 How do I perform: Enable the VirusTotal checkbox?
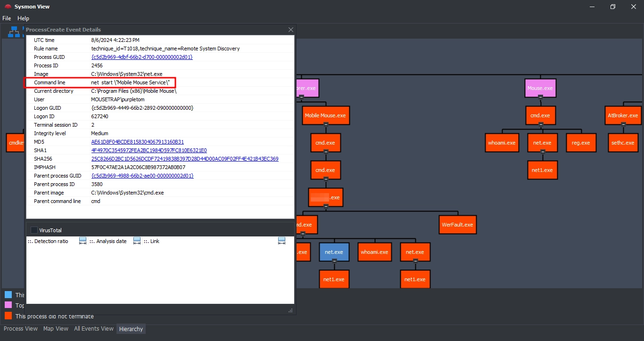point(34,230)
